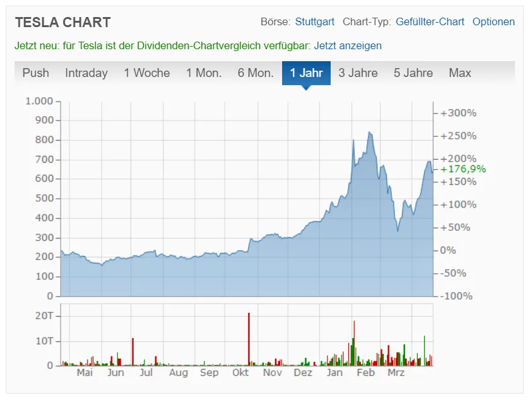Change chart type via Gefüllter-Chart

[x=430, y=21]
